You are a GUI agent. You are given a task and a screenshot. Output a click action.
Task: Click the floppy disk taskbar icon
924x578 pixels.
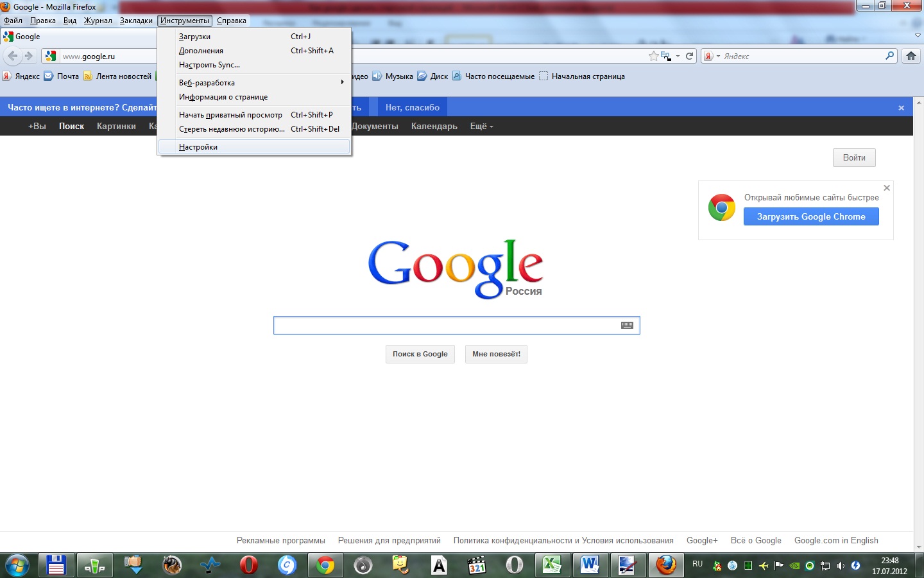click(x=56, y=565)
